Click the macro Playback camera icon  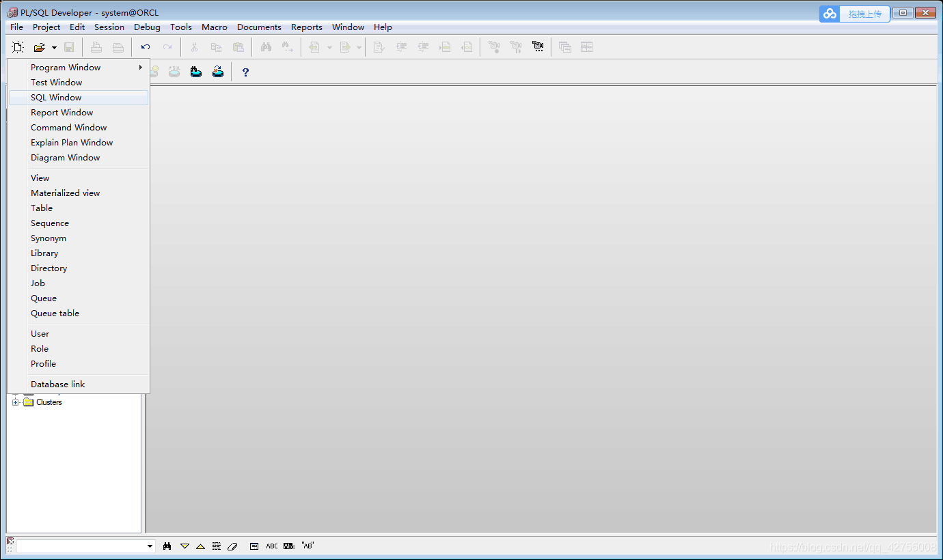pyautogui.click(x=516, y=47)
